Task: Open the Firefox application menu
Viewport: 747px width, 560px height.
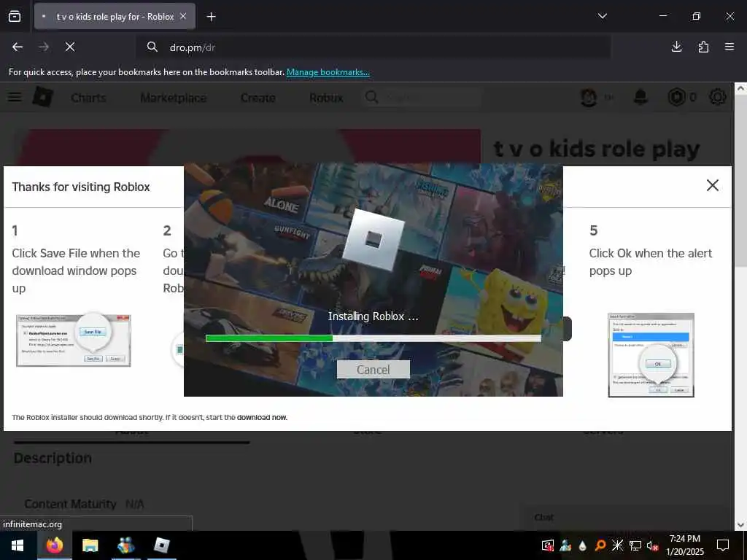Action: 729,47
